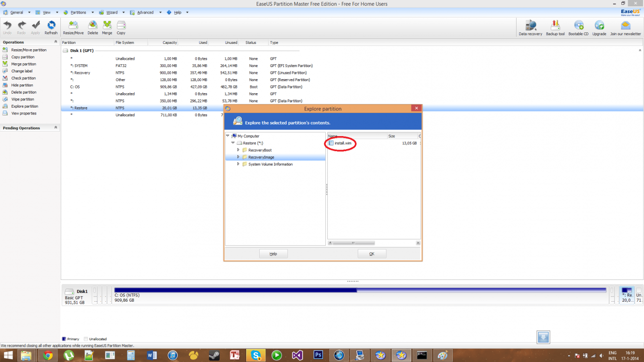Sort by File System column header
This screenshot has width=644, height=362.
click(130, 42)
